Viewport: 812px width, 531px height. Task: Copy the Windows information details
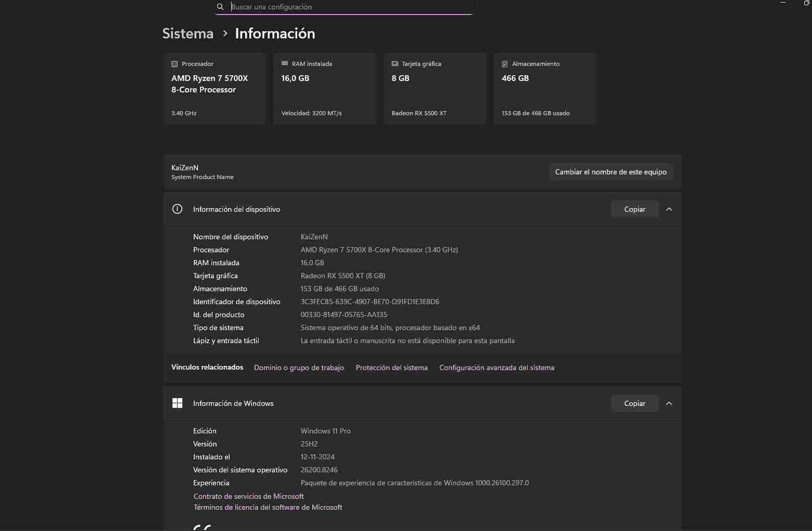(634, 403)
